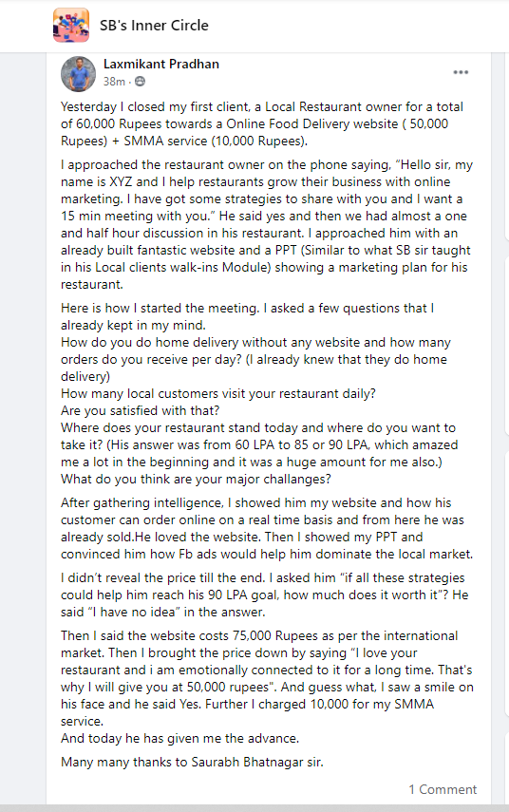Click 'How many local customers visit' line
509x812 pixels.
[218, 393]
